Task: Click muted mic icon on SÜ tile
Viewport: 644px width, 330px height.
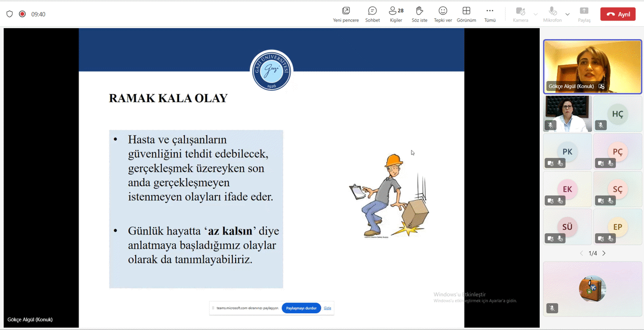Action: pos(560,238)
